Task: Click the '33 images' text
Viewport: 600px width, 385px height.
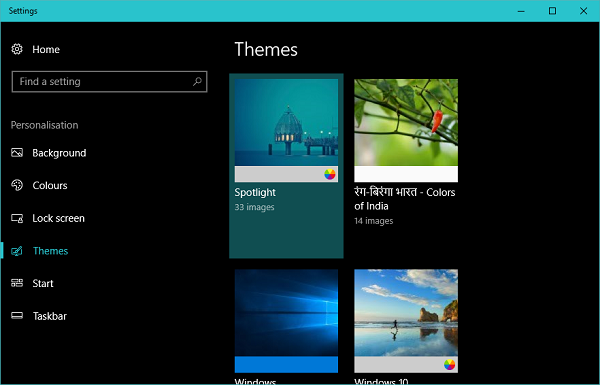Action: (254, 207)
